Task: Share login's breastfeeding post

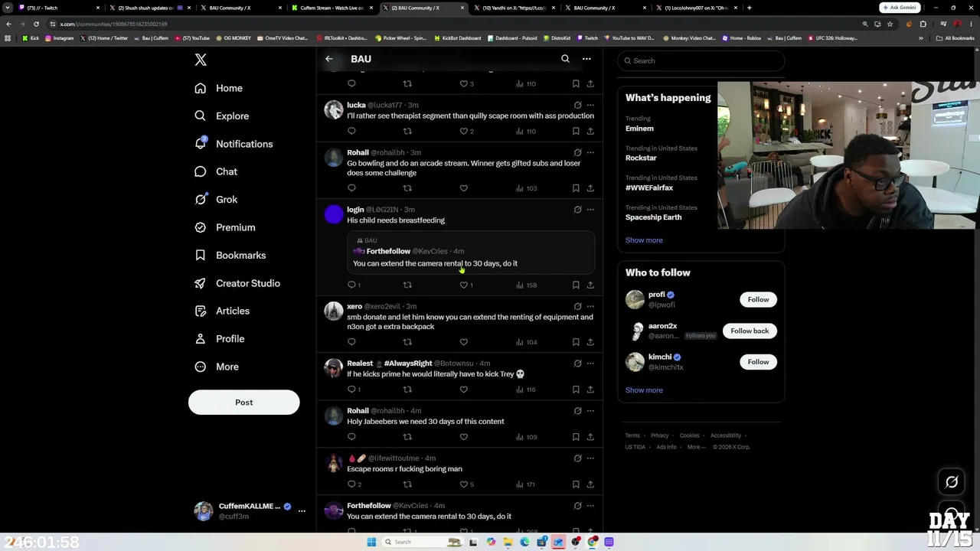Action: pos(590,285)
